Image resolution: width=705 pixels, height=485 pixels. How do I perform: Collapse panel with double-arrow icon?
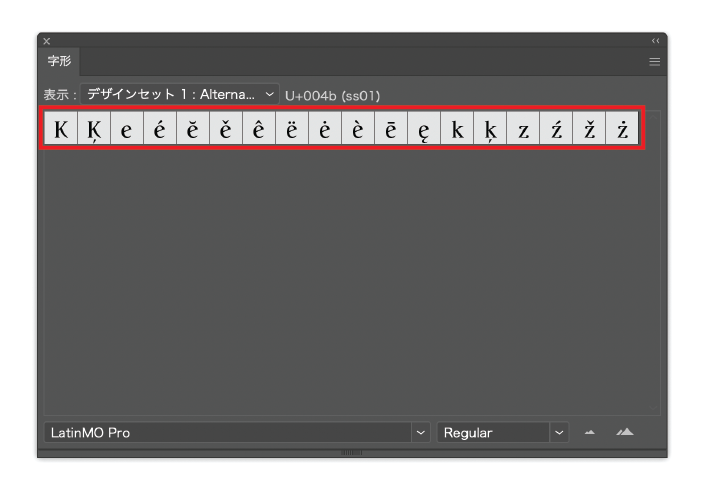click(655, 41)
